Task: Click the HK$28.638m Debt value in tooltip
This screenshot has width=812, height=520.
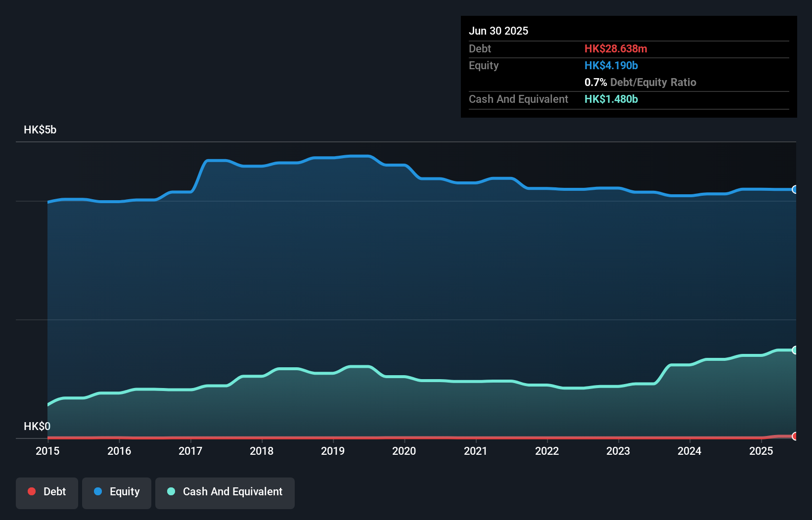Action: click(x=616, y=48)
